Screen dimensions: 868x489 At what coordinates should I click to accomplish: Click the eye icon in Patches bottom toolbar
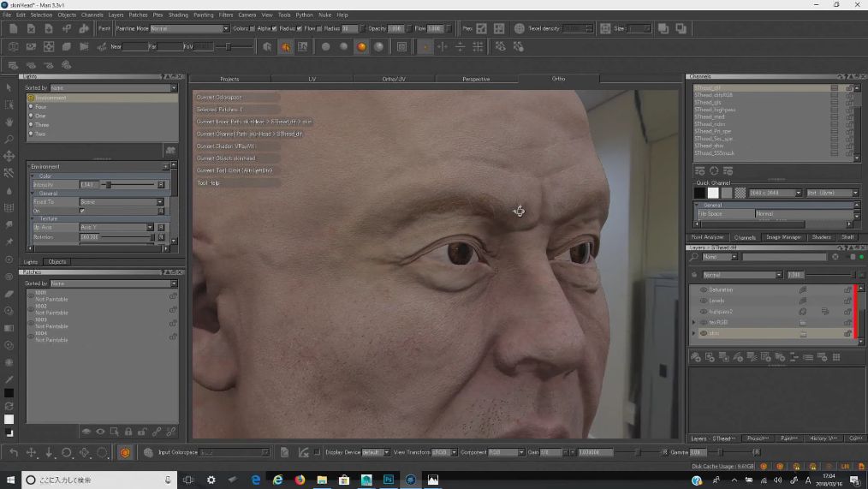pyautogui.click(x=100, y=432)
